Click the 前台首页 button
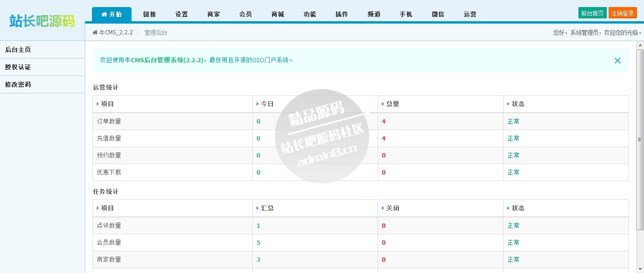Viewport: 644px width, 273px height. pos(592,13)
